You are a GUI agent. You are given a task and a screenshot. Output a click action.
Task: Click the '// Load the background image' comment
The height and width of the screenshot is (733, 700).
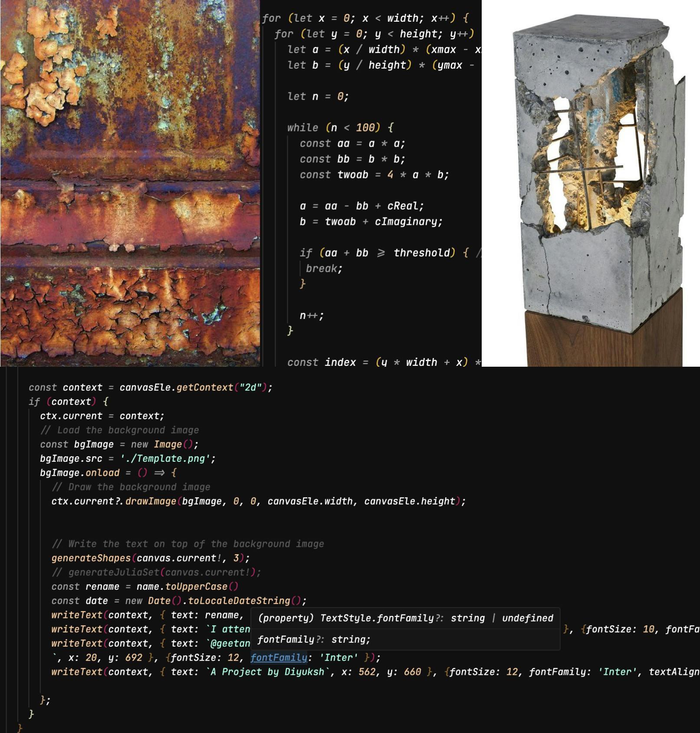pos(119,430)
